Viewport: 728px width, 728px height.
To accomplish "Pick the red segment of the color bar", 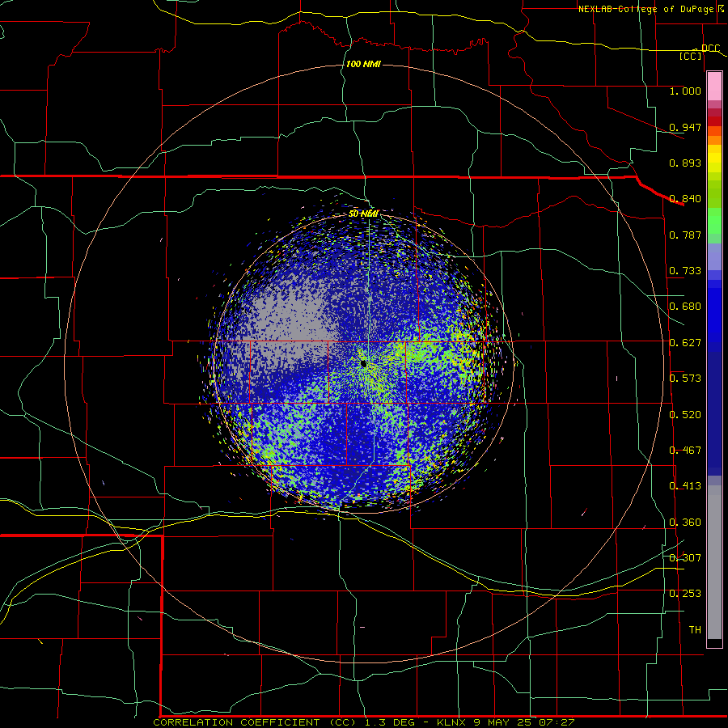I will [714, 121].
